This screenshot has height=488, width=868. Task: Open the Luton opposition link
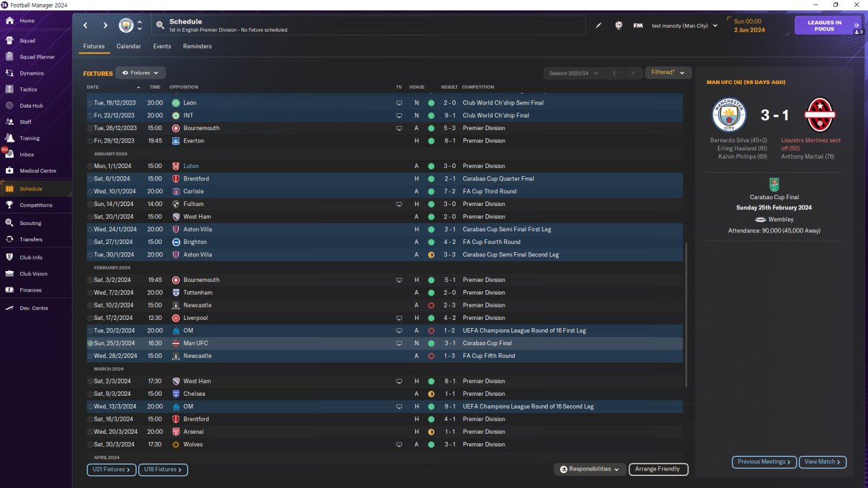click(191, 166)
